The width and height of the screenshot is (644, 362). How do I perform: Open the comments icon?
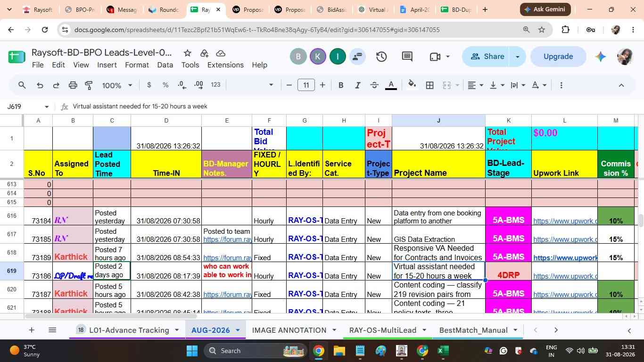[407, 57]
